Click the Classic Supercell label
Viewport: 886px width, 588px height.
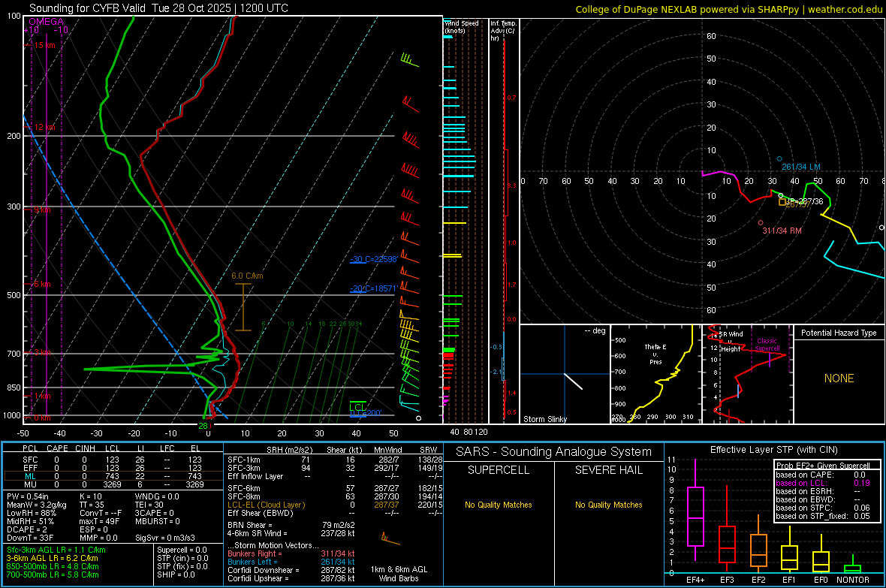[x=767, y=345]
